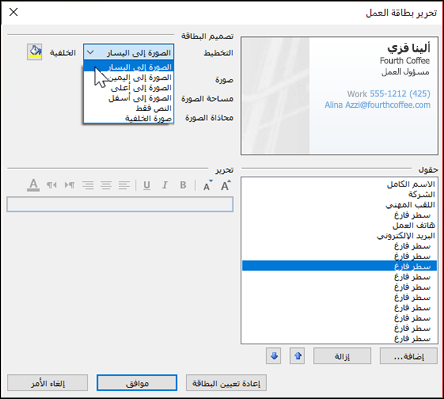
Task: Confirm with the موافق button
Action: click(x=137, y=383)
